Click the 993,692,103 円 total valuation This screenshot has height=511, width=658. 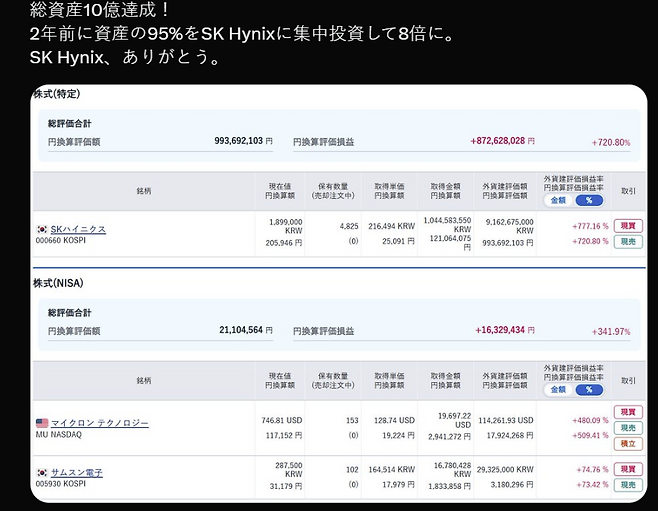pyautogui.click(x=243, y=141)
